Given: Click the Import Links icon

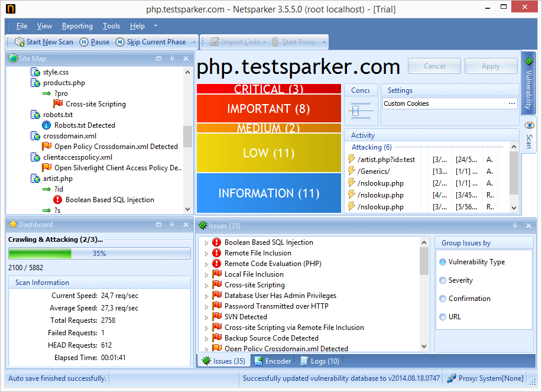Looking at the screenshot, I should pyautogui.click(x=215, y=42).
